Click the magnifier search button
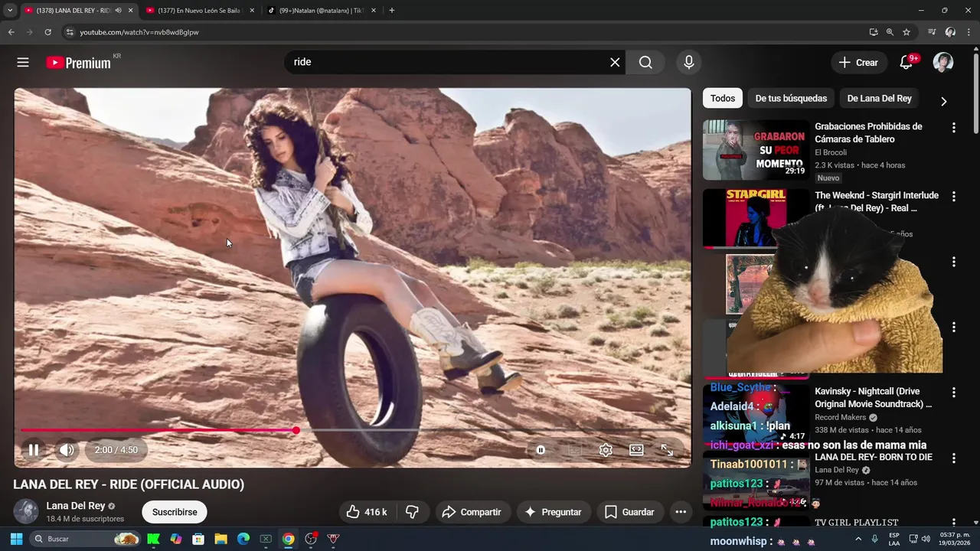The height and width of the screenshot is (551, 980). [x=645, y=62]
